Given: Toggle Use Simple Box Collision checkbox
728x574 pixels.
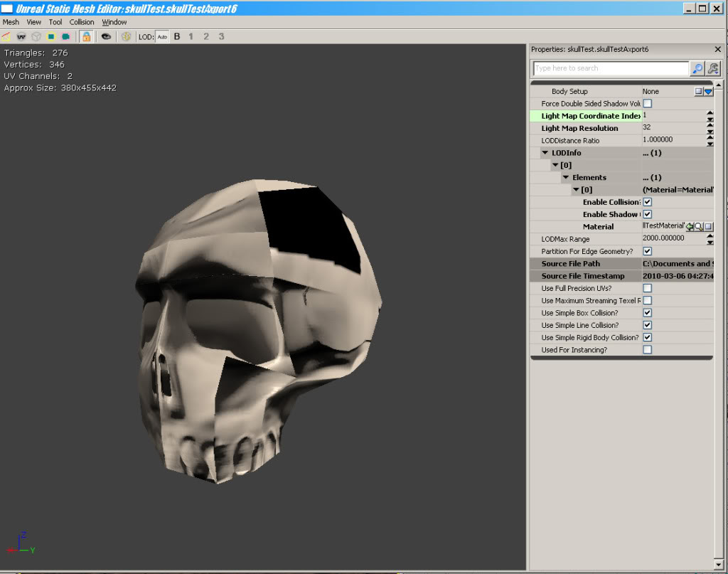Looking at the screenshot, I should [x=647, y=313].
